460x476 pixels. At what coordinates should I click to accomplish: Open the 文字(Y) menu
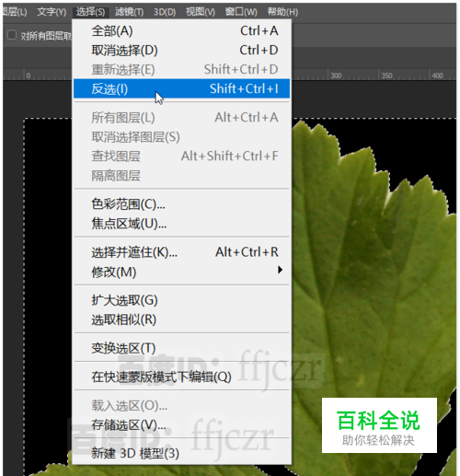pos(52,12)
